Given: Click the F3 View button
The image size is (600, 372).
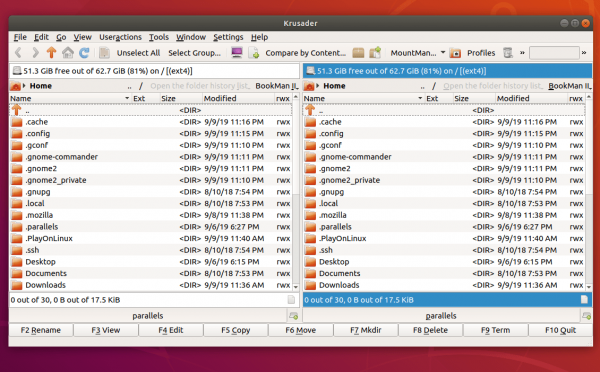Looking at the screenshot, I should [x=106, y=330].
